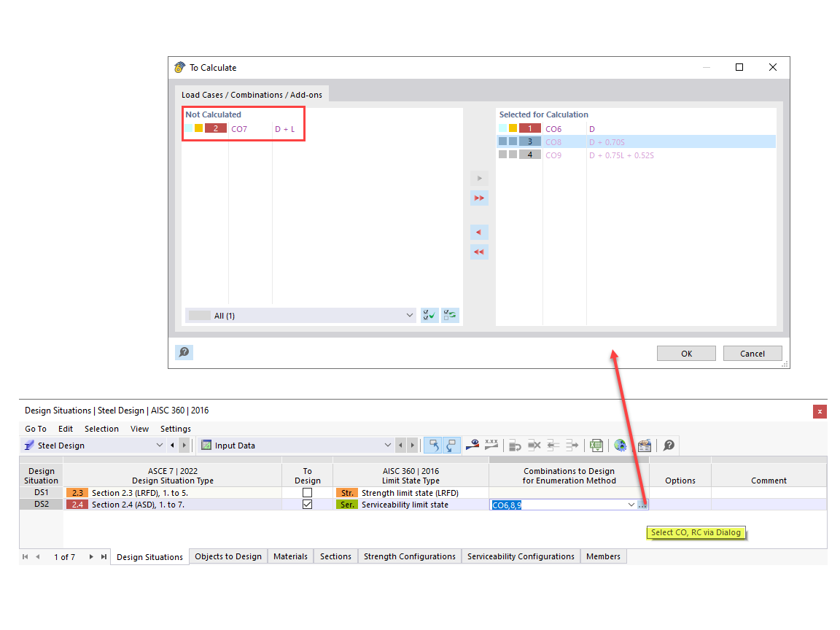
Task: Move all combinations left with the double-arrow button
Action: (479, 252)
